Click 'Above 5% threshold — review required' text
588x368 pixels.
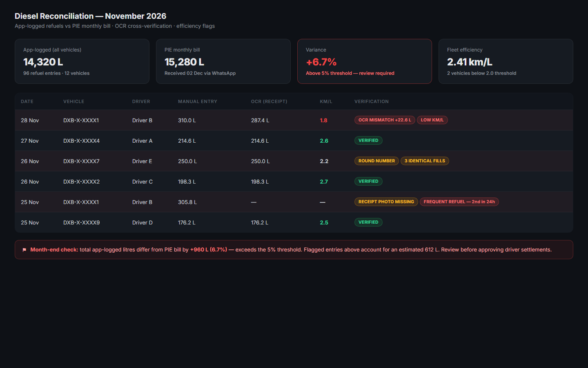point(350,73)
